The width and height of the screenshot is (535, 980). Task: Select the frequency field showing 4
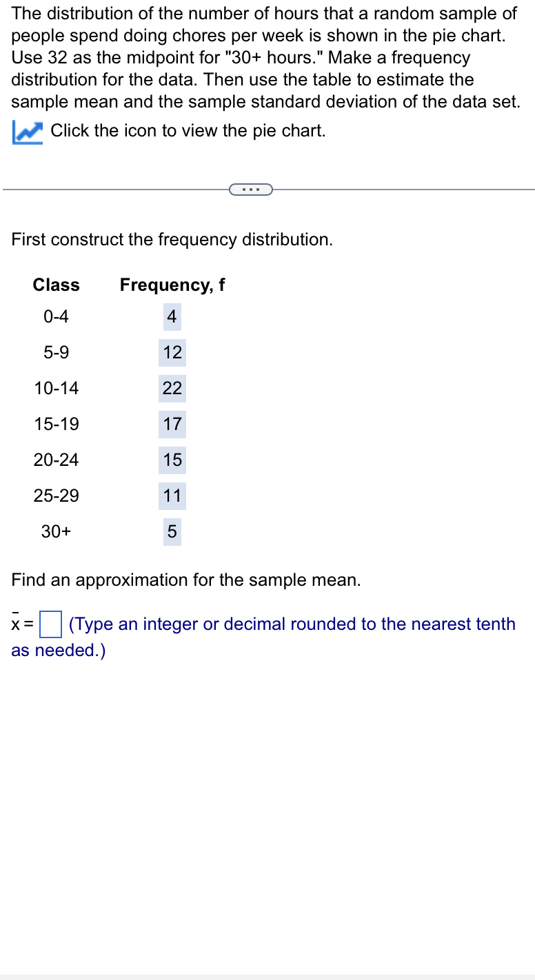172,316
